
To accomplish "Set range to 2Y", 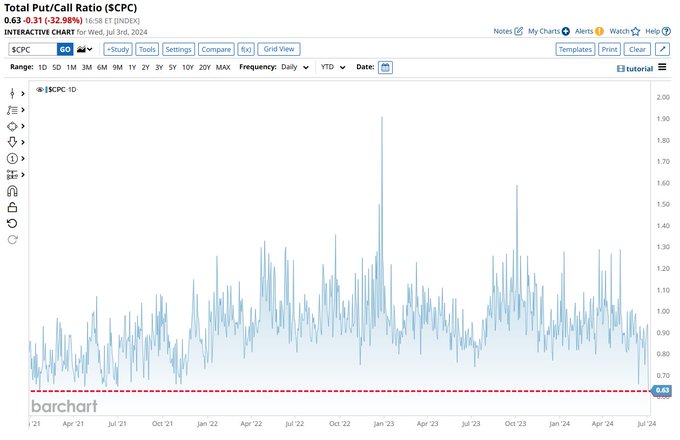I will pyautogui.click(x=145, y=68).
